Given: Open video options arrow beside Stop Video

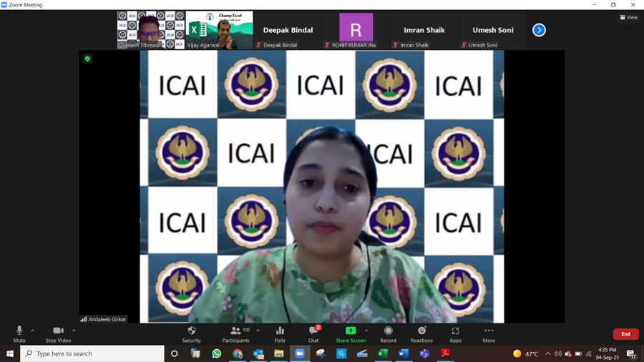Looking at the screenshot, I should (x=74, y=331).
